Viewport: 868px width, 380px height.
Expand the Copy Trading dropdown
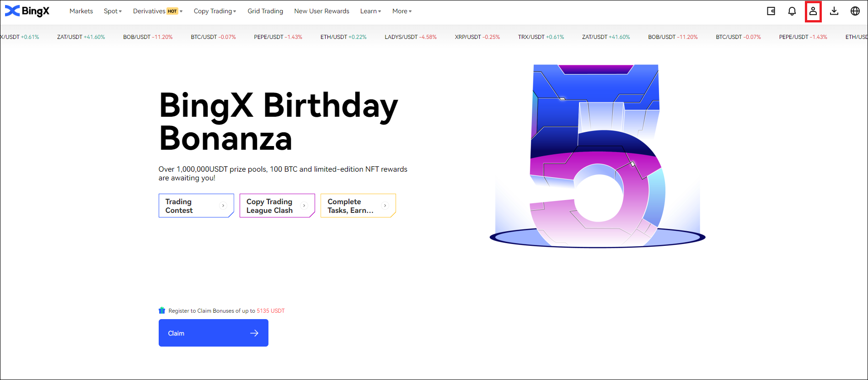[x=215, y=11]
